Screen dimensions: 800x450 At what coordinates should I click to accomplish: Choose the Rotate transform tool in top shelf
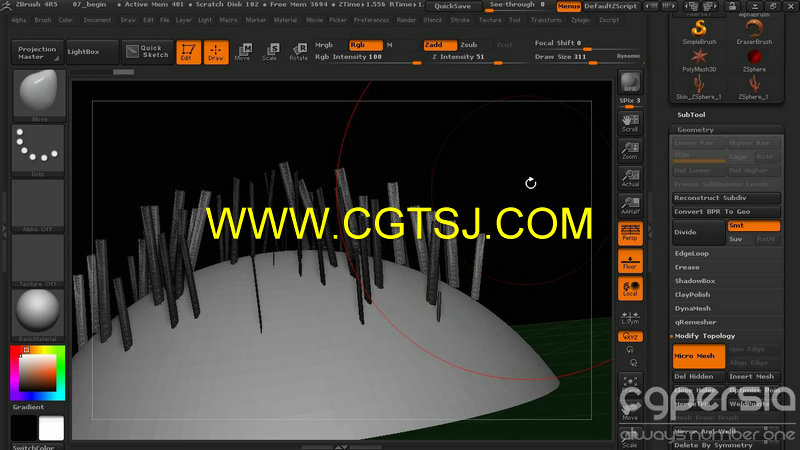pyautogui.click(x=298, y=52)
